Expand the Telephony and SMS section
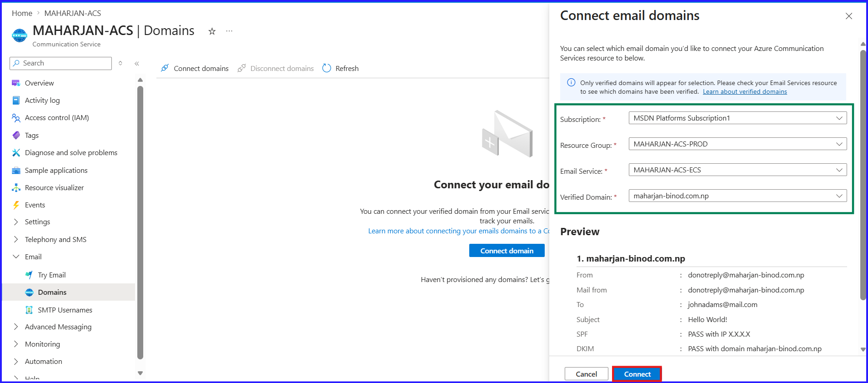 click(16, 240)
